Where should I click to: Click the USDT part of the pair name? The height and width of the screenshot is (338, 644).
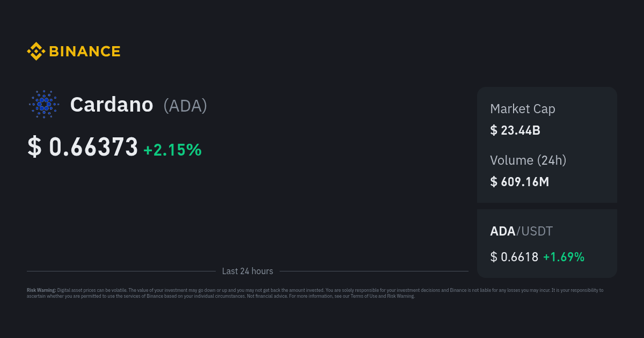click(537, 231)
